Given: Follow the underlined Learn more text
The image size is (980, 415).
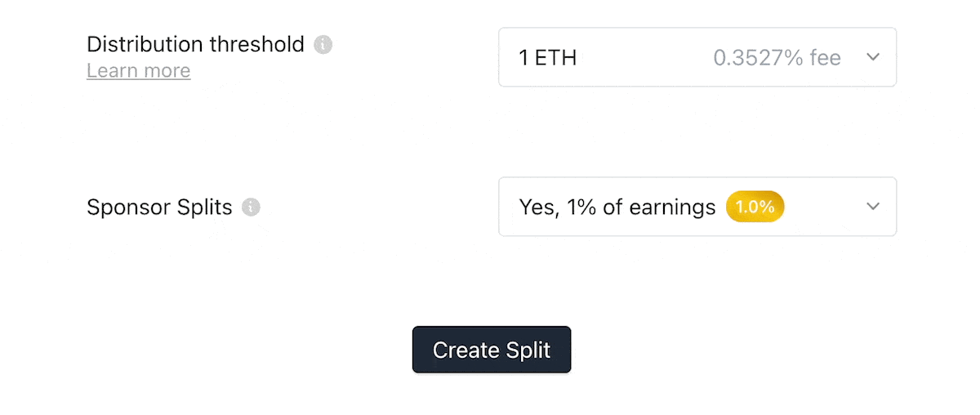Looking at the screenshot, I should (139, 70).
